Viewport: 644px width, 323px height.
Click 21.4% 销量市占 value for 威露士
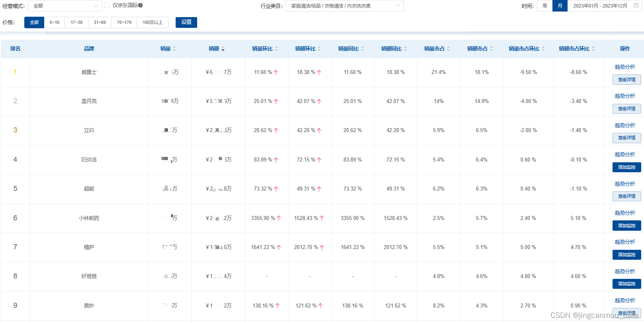click(438, 72)
